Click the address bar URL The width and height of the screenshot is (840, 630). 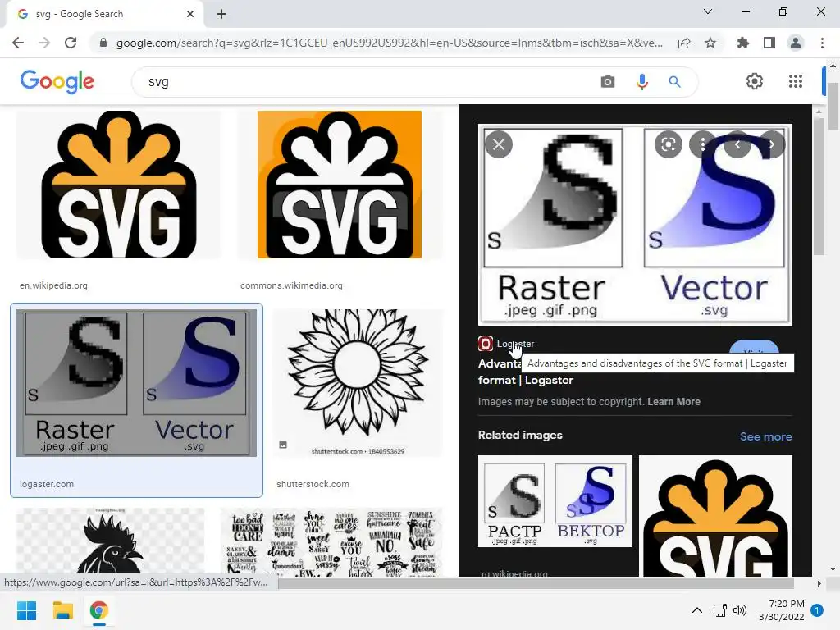tap(390, 43)
